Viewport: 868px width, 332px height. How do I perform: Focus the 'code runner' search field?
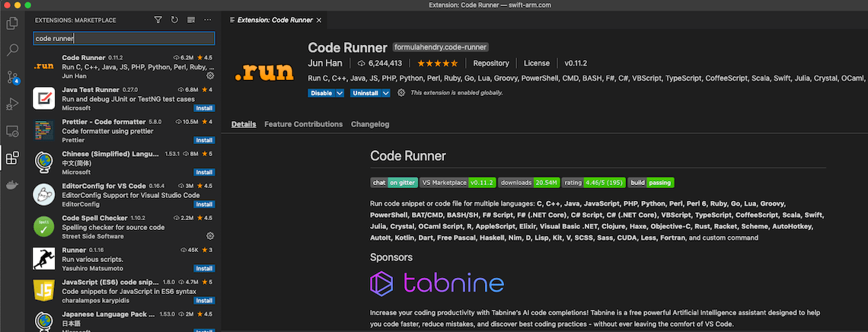pyautogui.click(x=123, y=38)
